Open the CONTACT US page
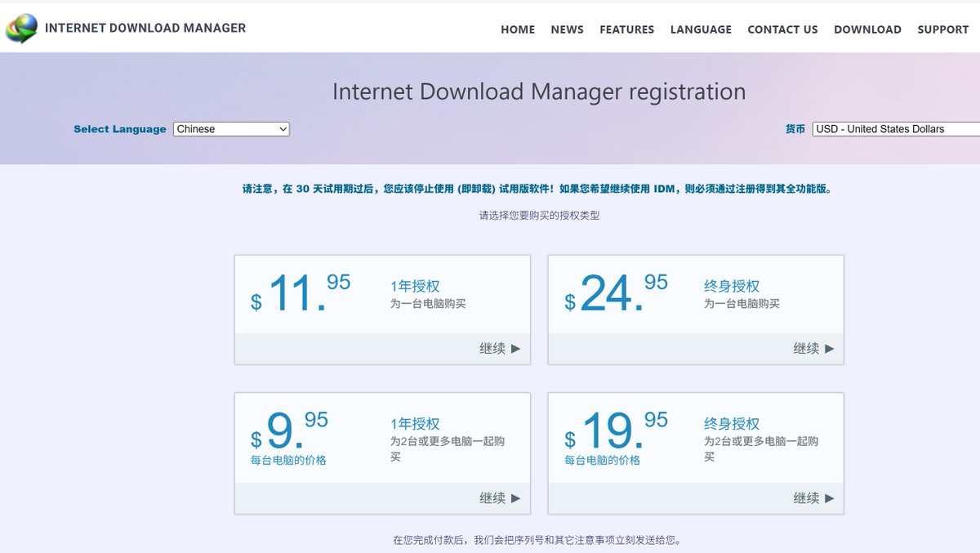This screenshot has height=553, width=980. pos(782,29)
